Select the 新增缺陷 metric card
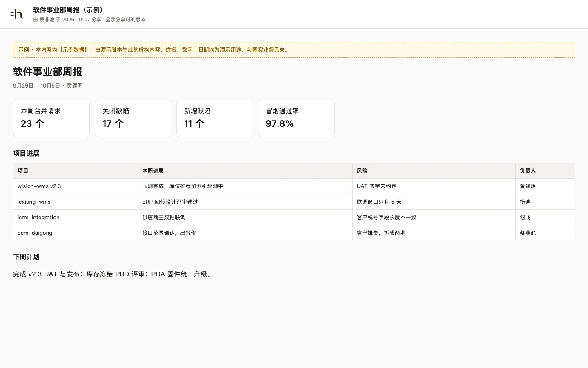Image resolution: width=588 pixels, height=368 pixels. point(215,118)
